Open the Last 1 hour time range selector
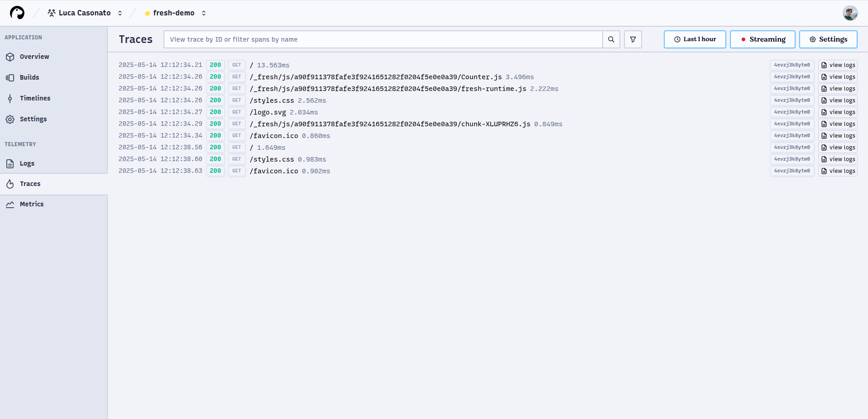The image size is (868, 419). click(695, 39)
